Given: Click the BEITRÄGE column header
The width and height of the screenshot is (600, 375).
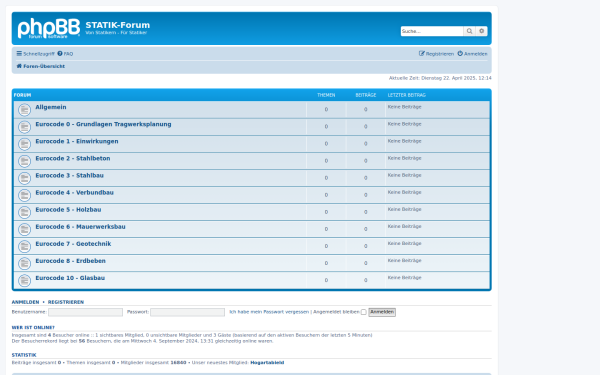Looking at the screenshot, I should (x=366, y=95).
